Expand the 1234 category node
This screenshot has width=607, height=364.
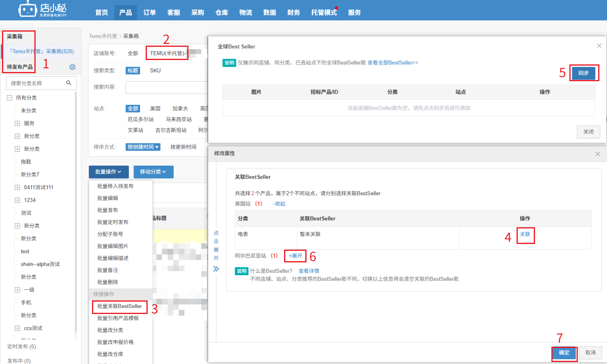point(17,200)
